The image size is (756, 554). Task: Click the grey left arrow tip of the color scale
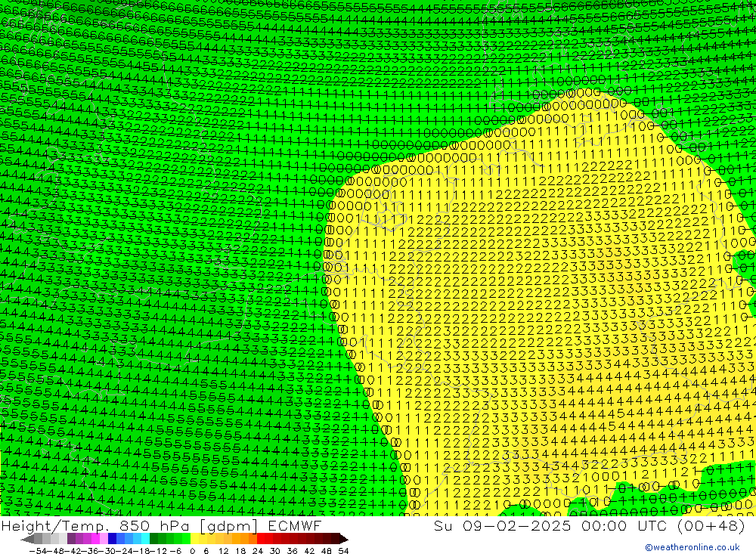point(27,540)
